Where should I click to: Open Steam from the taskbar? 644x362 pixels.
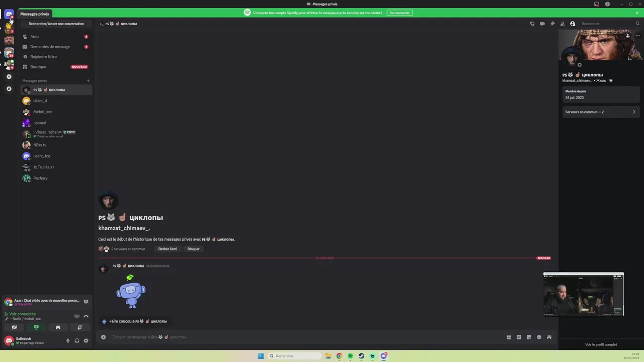pos(361,356)
